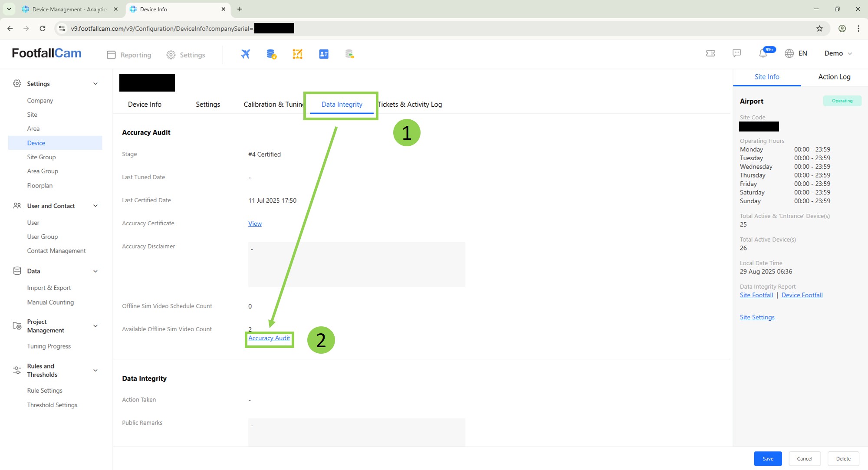The height and width of the screenshot is (470, 868).
Task: Switch to Action Log tab
Action: pos(834,77)
